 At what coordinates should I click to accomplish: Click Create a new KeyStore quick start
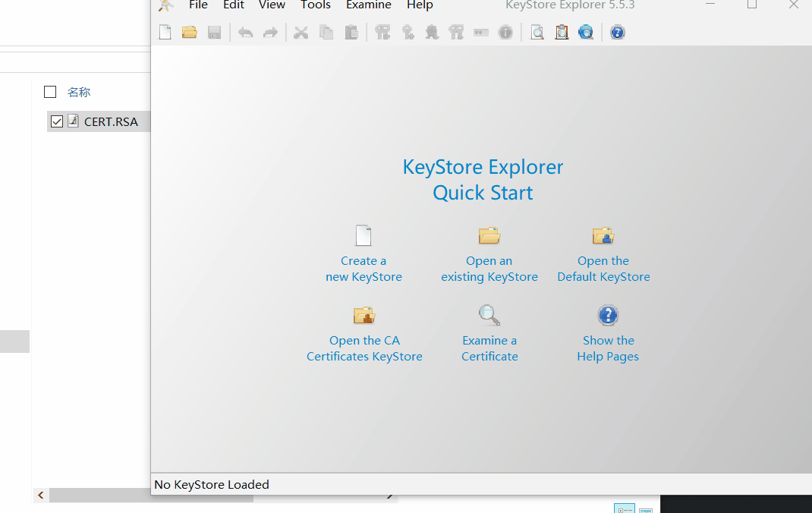pyautogui.click(x=364, y=254)
